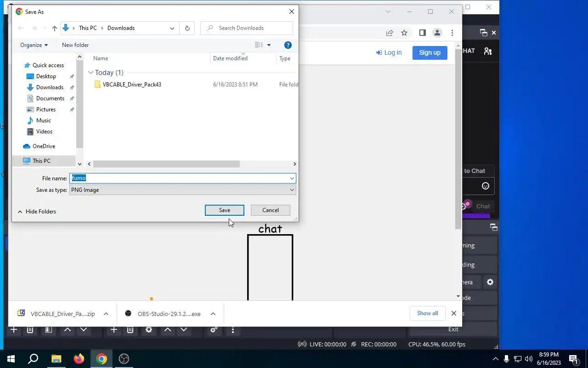Open the Windows notification center icon

[573, 359]
